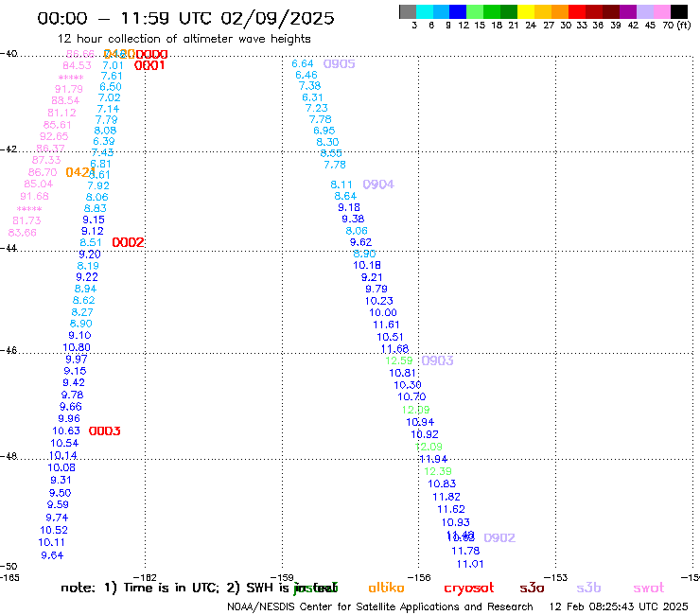Click the lavender time marker 0904
700x615 pixels.
tap(378, 184)
